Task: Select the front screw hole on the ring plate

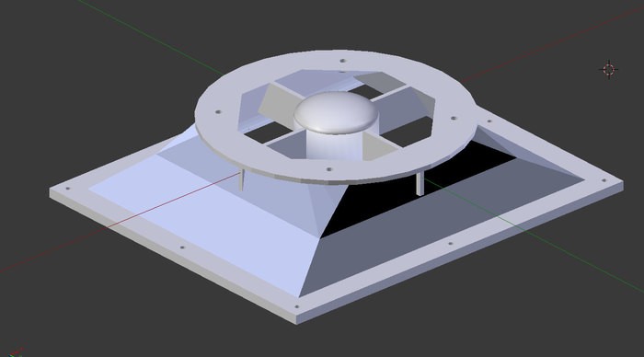Action: click(328, 169)
